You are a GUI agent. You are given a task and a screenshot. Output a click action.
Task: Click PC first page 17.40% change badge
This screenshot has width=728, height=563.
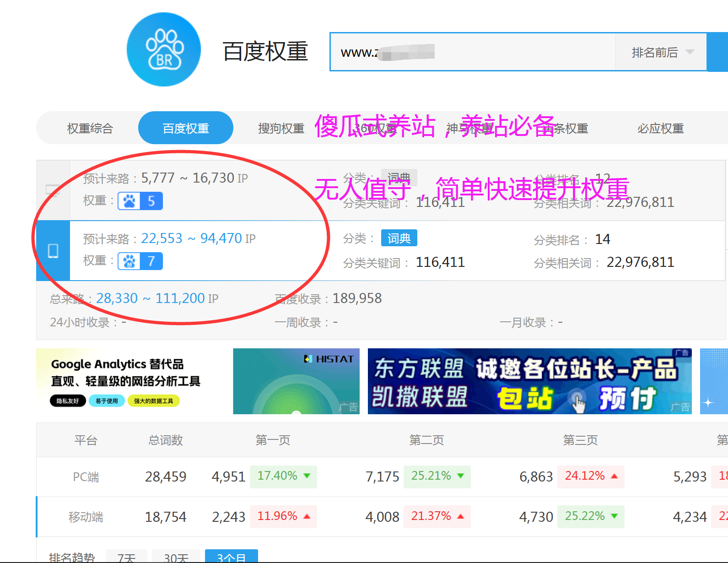283,476
